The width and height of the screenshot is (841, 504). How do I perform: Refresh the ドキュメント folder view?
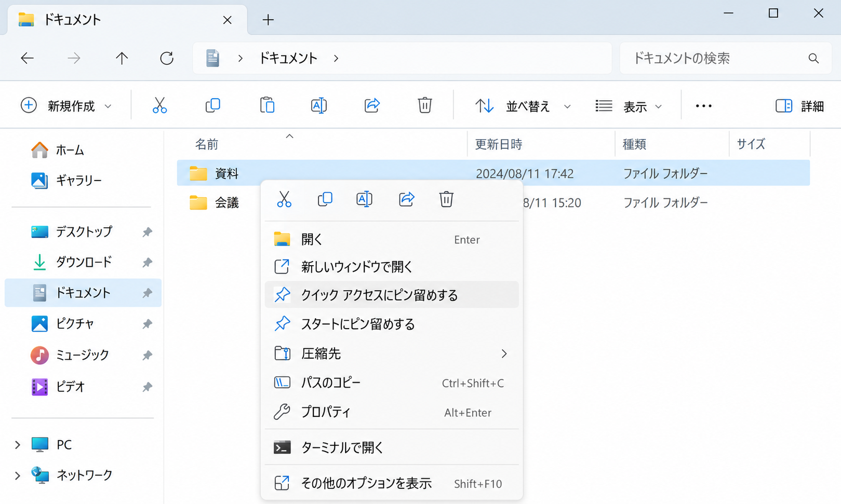click(167, 58)
